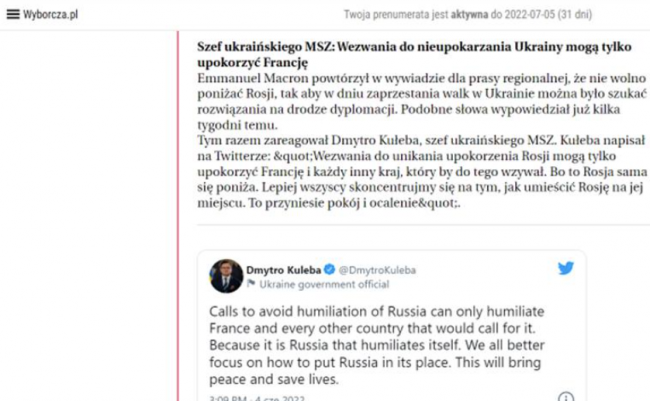Open the @DmytroKuleba handle link
Screen dimensions: 650x401
click(377, 270)
